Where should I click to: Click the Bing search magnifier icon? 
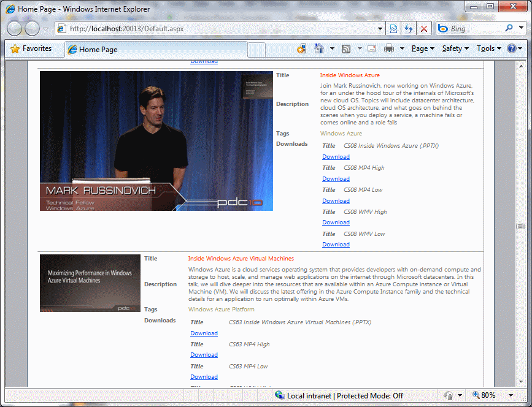[510, 28]
